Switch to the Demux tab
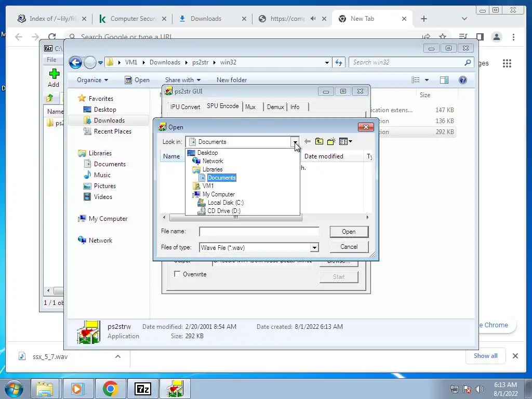The image size is (532, 399). pyautogui.click(x=275, y=107)
